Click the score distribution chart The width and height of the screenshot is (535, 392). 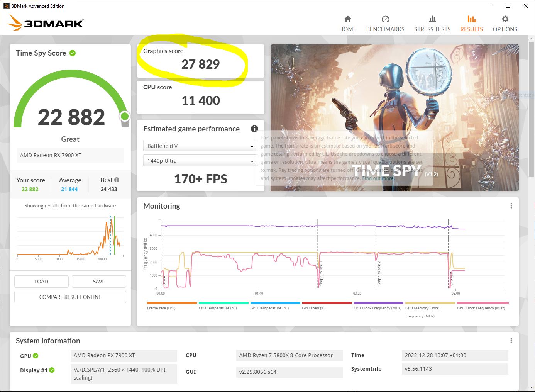tap(70, 238)
